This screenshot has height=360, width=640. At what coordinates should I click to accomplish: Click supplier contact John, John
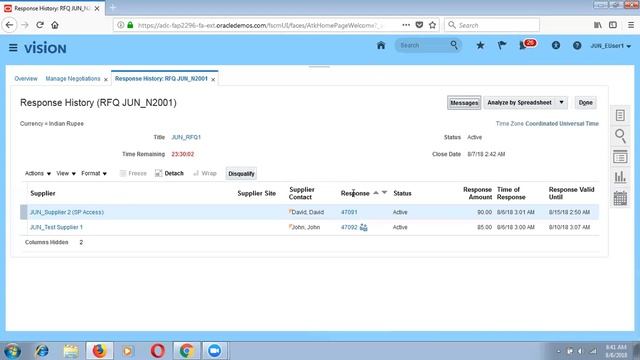306,227
